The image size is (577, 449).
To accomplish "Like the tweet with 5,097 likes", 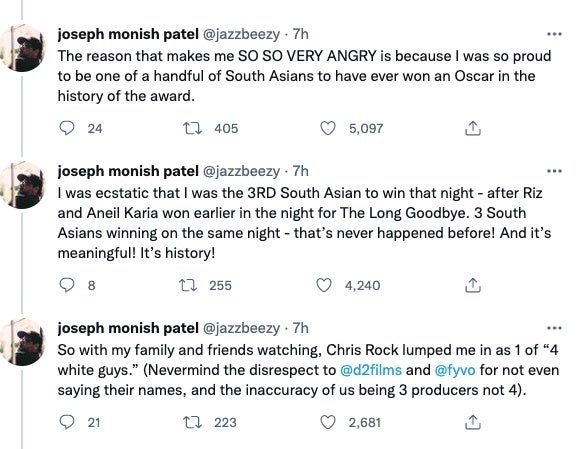I will (x=328, y=128).
